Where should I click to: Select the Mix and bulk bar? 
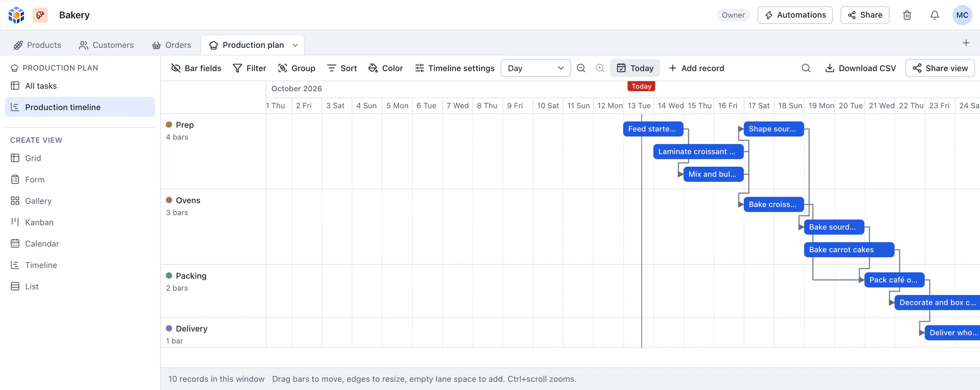713,174
